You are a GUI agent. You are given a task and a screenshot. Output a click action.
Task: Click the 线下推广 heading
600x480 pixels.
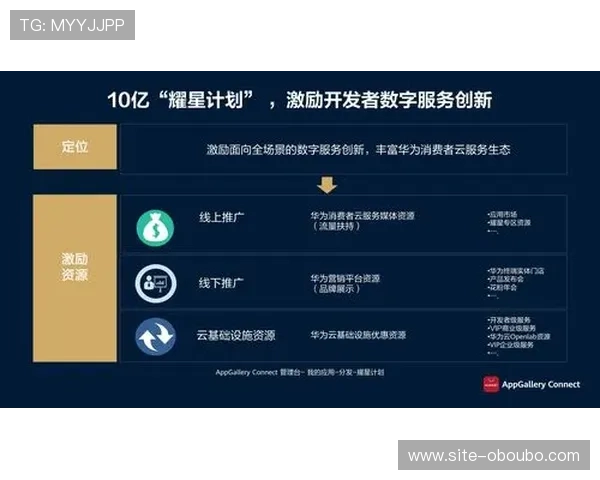pos(221,283)
